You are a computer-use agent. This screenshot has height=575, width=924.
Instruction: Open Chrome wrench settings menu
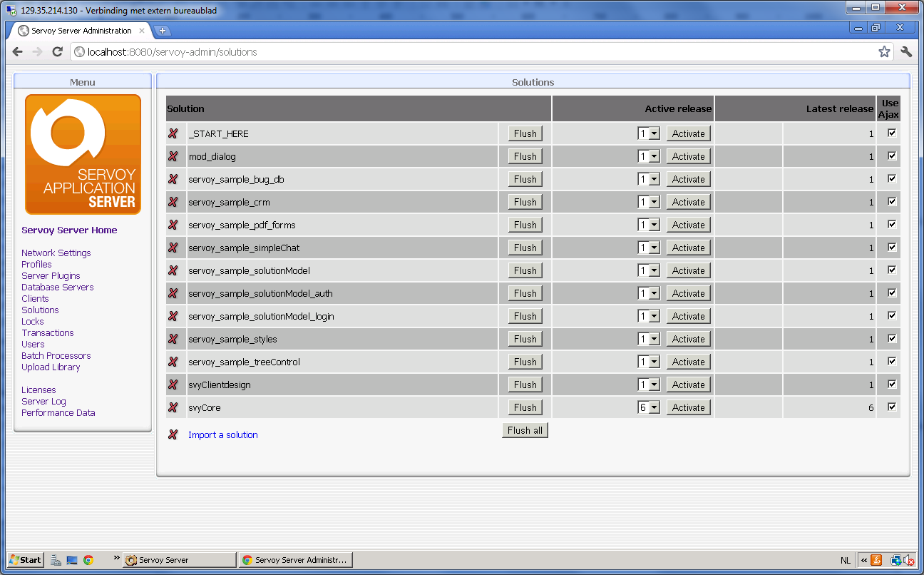906,52
